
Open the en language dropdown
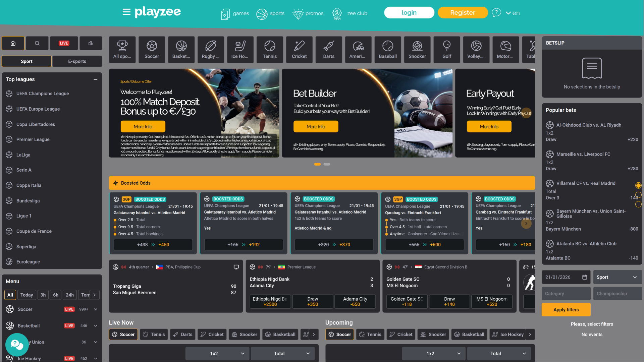pyautogui.click(x=513, y=13)
